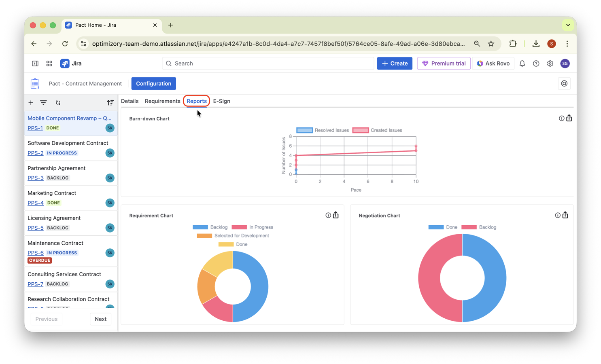The width and height of the screenshot is (601, 364).
Task: View info about the Requirement Chart
Action: pos(328,215)
